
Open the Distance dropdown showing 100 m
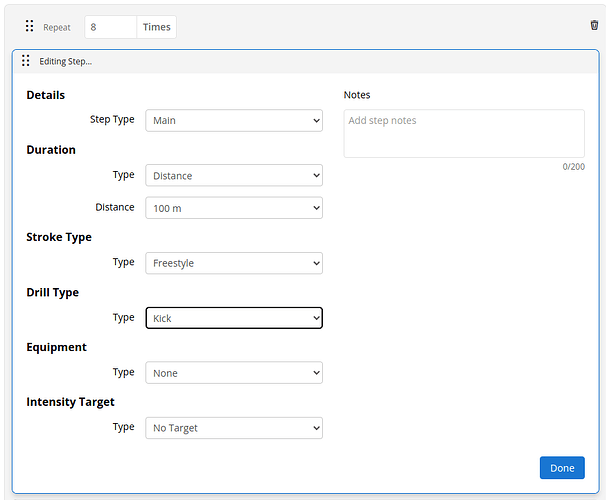tap(234, 208)
